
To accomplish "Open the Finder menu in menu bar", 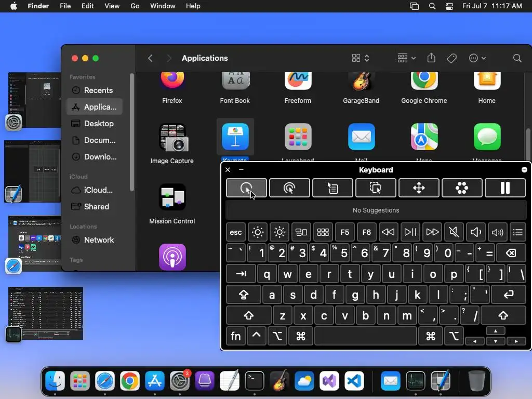I will pos(38,6).
